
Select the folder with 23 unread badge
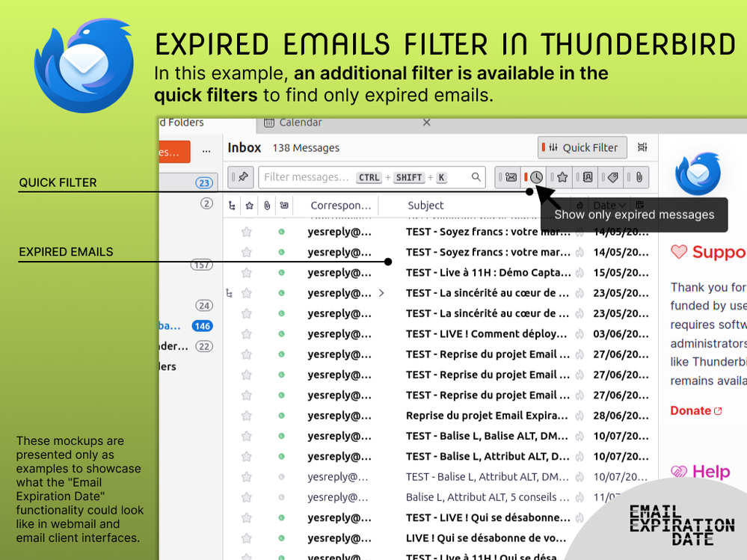[x=187, y=182]
